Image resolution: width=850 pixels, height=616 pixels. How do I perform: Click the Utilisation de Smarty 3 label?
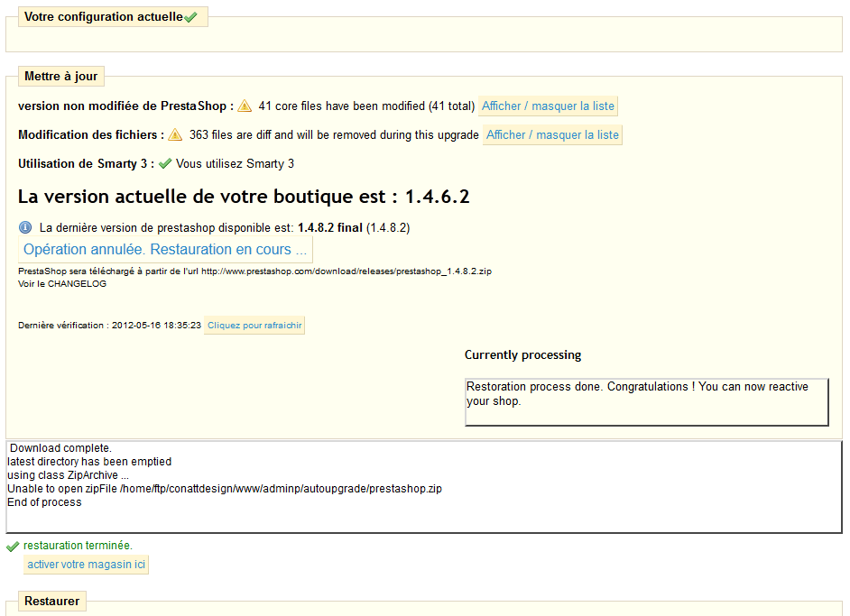[x=87, y=163]
